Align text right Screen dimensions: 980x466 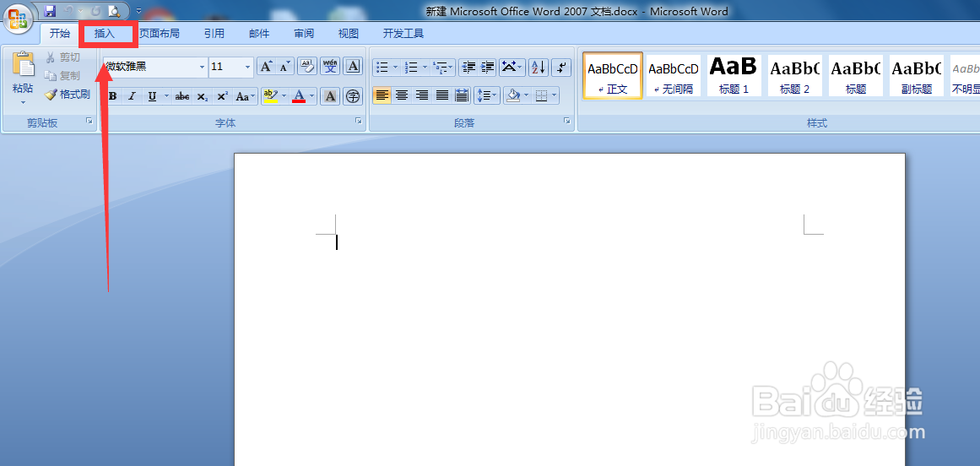423,95
